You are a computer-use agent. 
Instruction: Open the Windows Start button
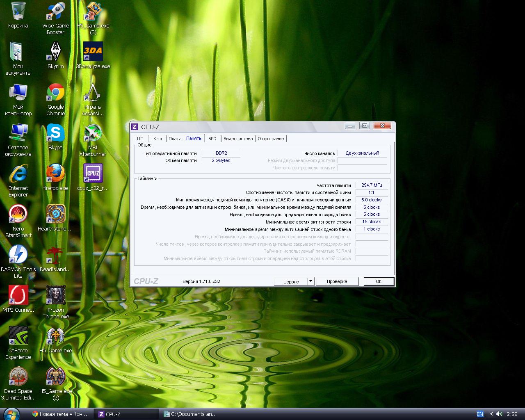(x=11, y=414)
